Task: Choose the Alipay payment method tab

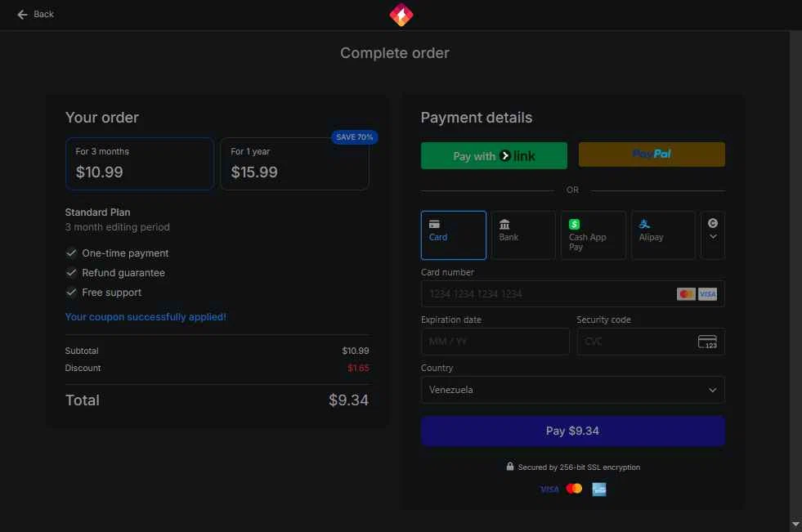Action: point(663,235)
